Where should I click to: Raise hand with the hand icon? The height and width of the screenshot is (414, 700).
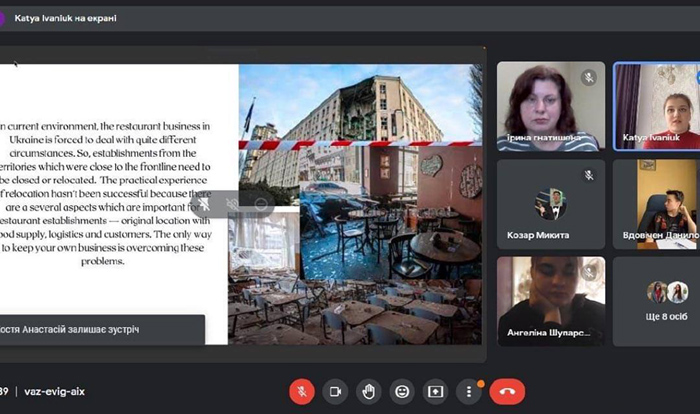[x=368, y=392]
